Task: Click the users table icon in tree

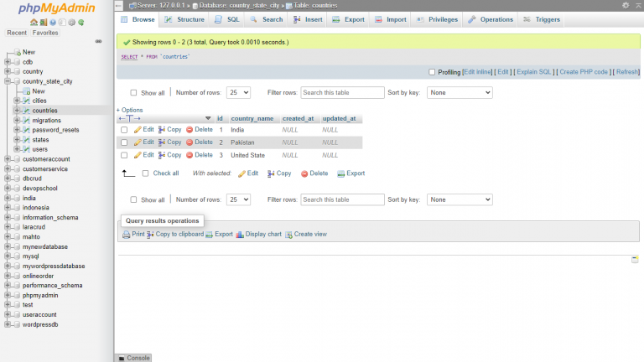Action: (x=27, y=149)
